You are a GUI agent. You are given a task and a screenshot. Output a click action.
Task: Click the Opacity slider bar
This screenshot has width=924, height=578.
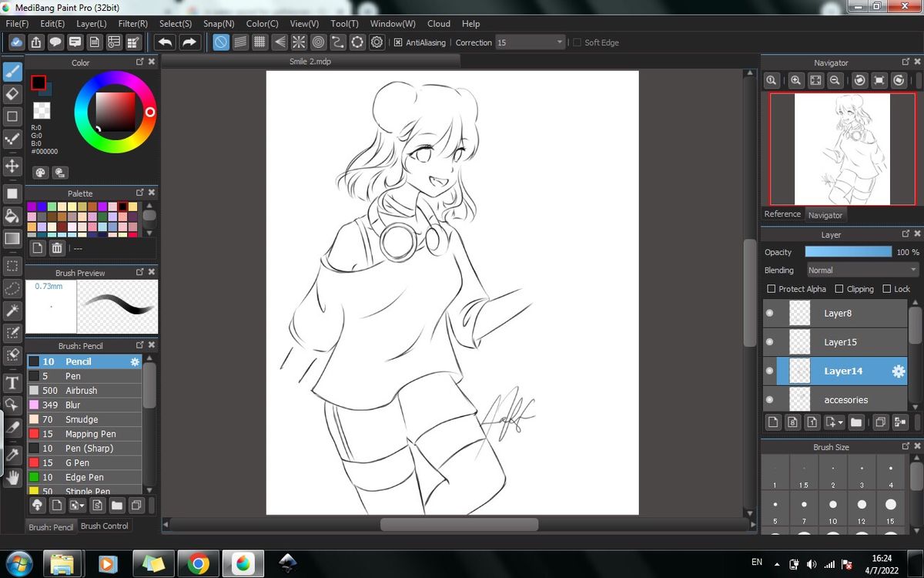(848, 252)
